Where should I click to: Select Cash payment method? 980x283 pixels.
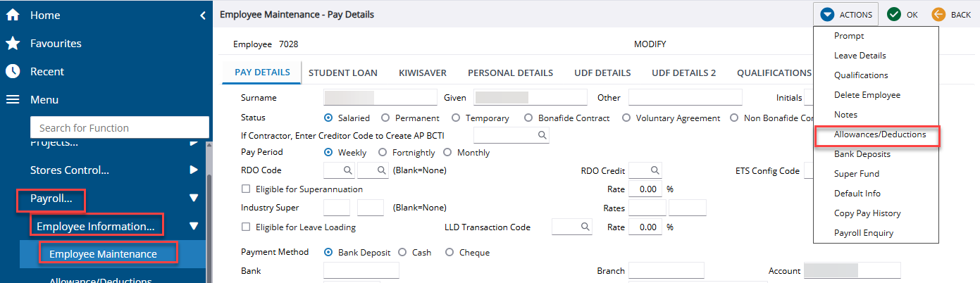402,252
